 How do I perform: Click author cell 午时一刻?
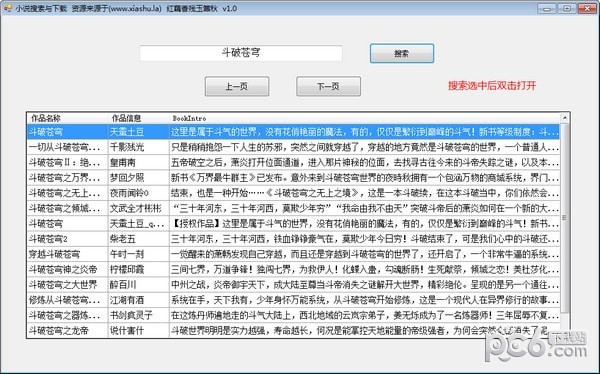(139, 254)
